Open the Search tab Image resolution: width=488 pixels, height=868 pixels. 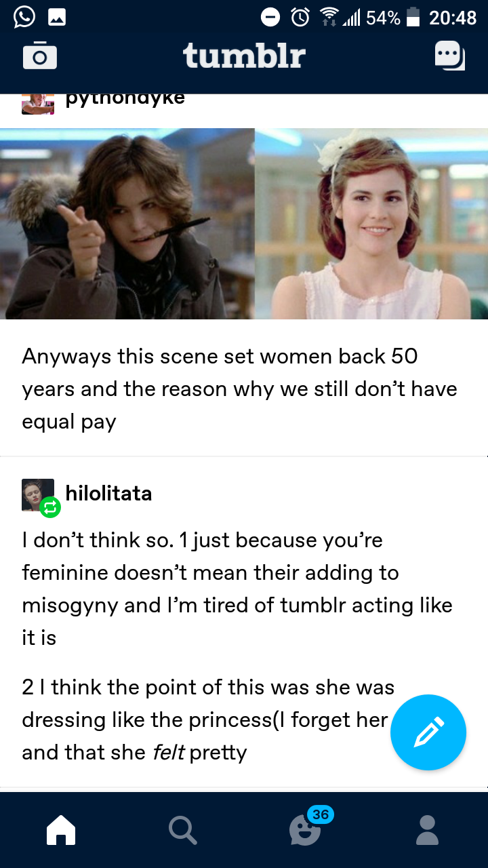click(x=183, y=829)
